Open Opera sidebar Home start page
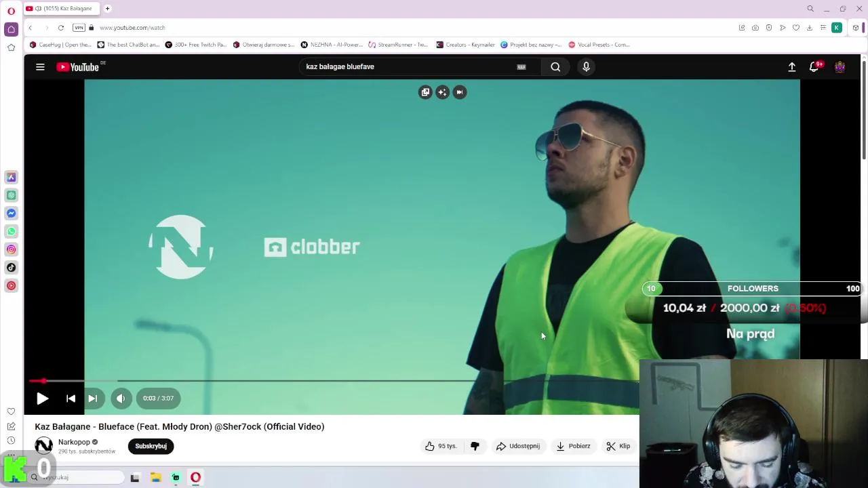Viewport: 868px width, 488px height. click(11, 29)
